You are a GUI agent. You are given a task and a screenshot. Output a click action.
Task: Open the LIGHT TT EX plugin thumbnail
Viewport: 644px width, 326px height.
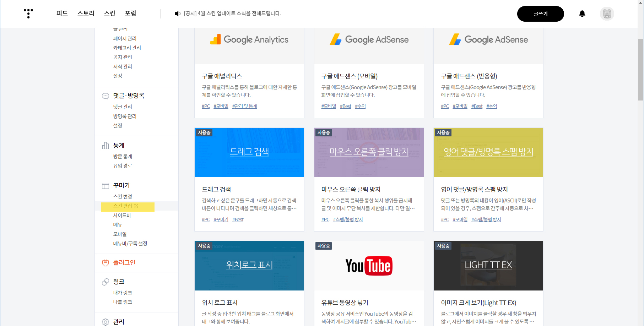[x=488, y=266]
